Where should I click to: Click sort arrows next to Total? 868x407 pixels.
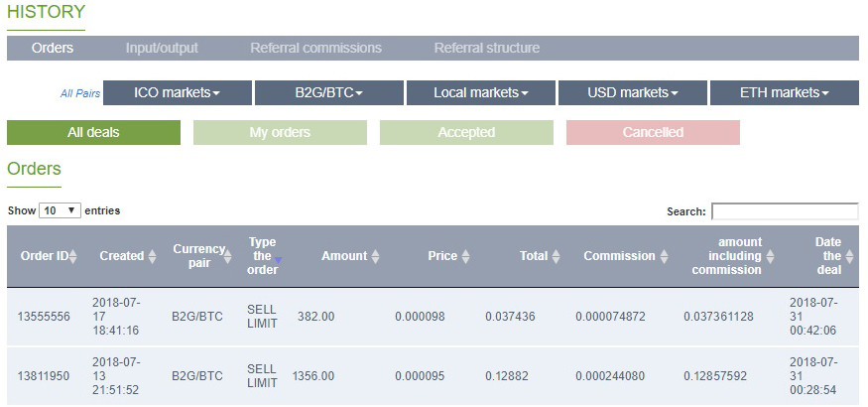pyautogui.click(x=556, y=256)
